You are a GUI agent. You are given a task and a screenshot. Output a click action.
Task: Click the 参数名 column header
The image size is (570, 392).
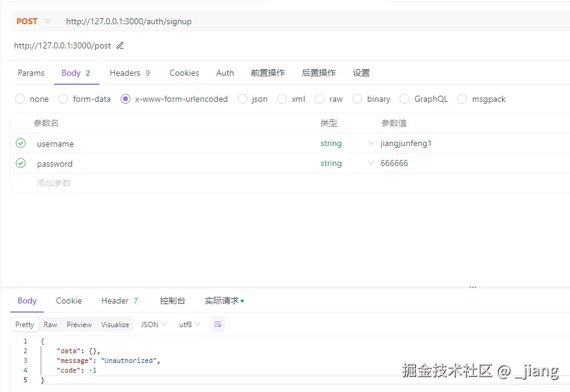click(46, 123)
